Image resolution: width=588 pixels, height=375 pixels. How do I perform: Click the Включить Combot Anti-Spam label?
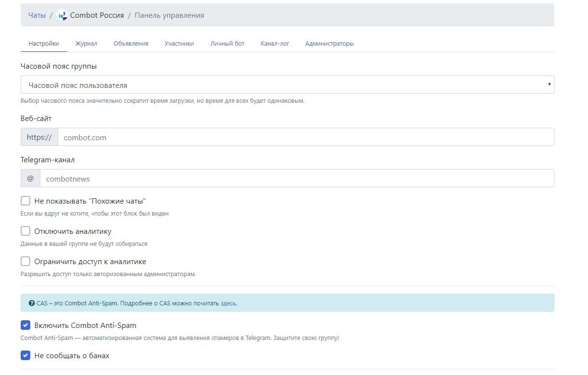(x=85, y=325)
